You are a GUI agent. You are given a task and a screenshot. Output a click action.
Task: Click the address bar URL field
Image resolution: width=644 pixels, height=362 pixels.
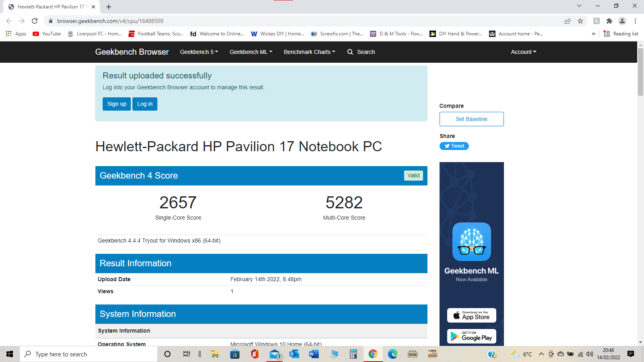point(302,21)
